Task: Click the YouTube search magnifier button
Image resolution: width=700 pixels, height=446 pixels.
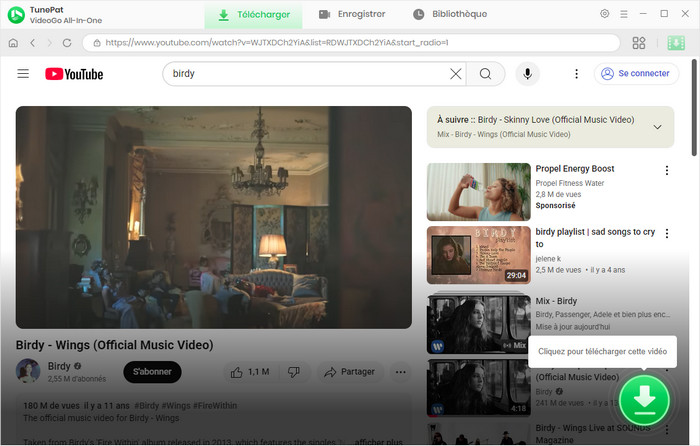Action: (485, 74)
